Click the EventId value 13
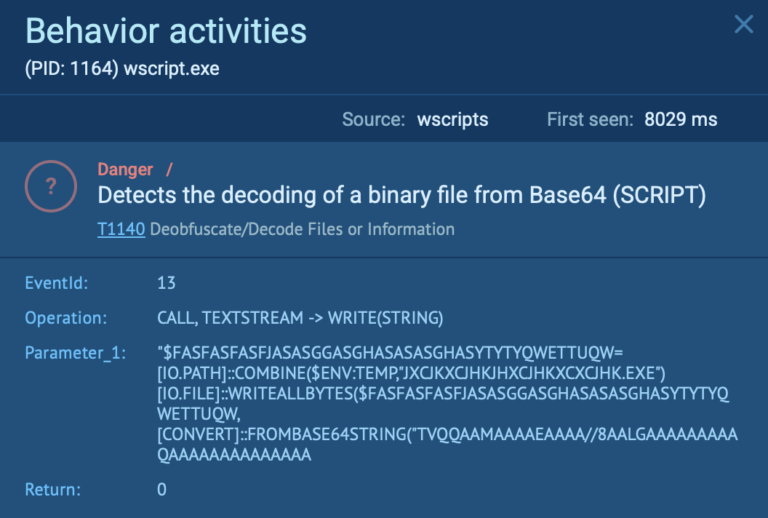 167,283
